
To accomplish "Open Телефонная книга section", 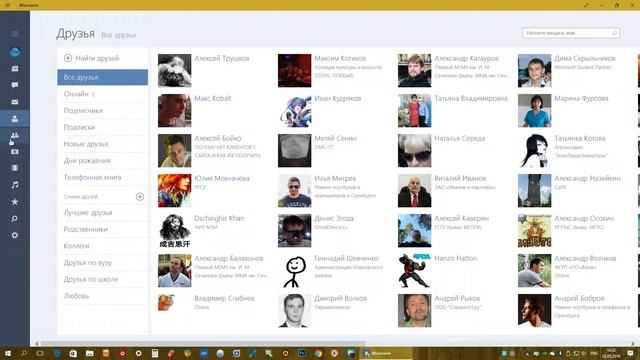I will (x=102, y=178).
